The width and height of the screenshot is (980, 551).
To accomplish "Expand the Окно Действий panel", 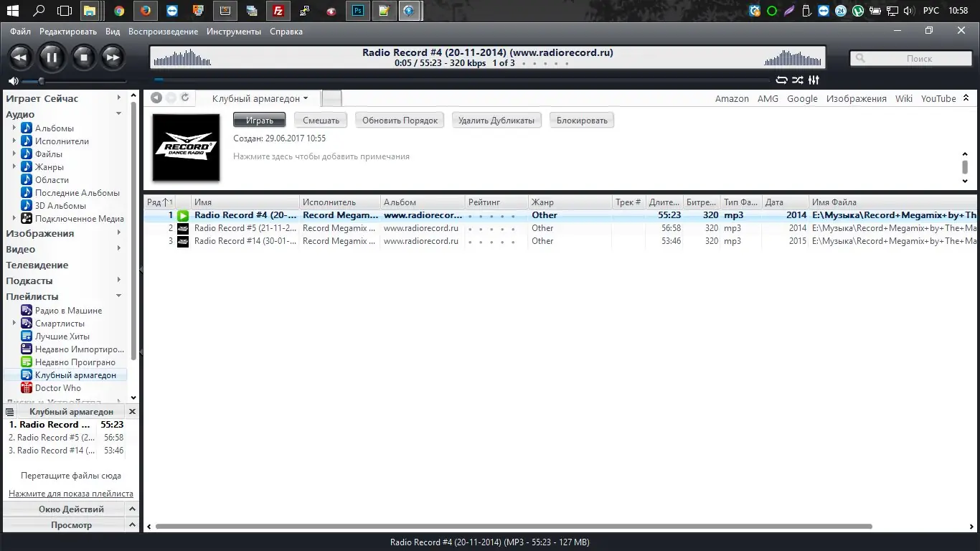I will click(132, 509).
